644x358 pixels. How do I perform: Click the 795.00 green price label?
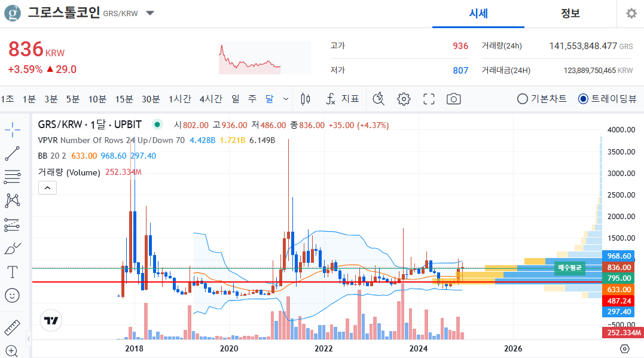pos(618,278)
